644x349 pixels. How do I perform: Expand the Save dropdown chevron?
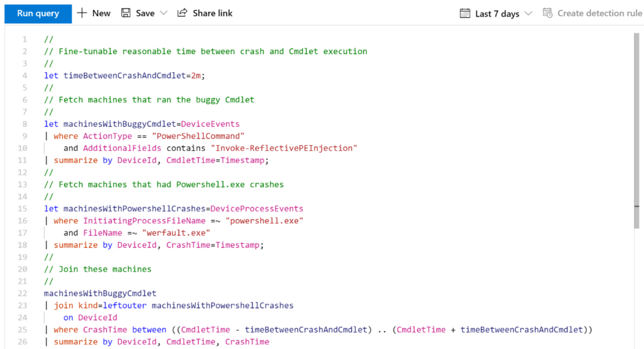tap(164, 13)
